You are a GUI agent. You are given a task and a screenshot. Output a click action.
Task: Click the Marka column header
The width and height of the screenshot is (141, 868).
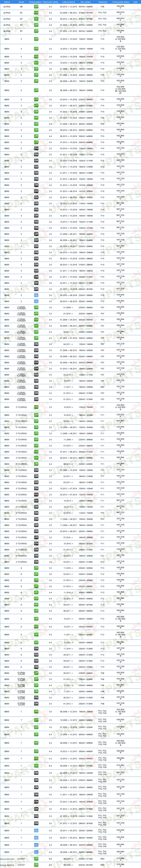coord(7,2)
